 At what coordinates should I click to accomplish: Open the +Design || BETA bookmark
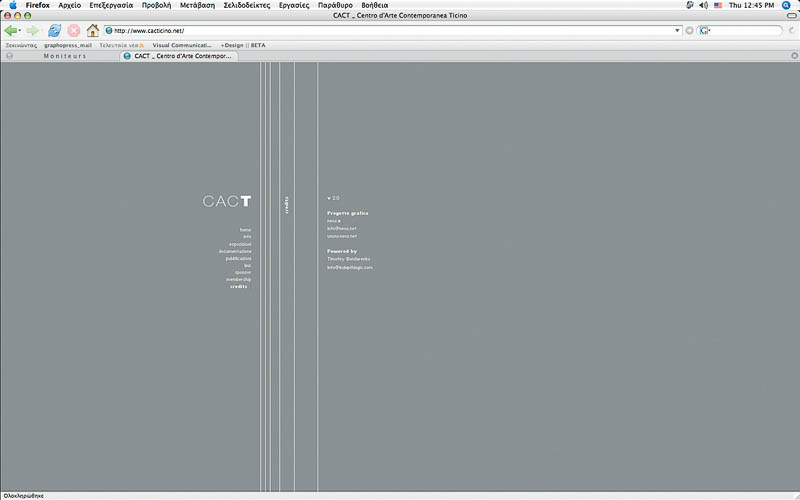coord(243,45)
